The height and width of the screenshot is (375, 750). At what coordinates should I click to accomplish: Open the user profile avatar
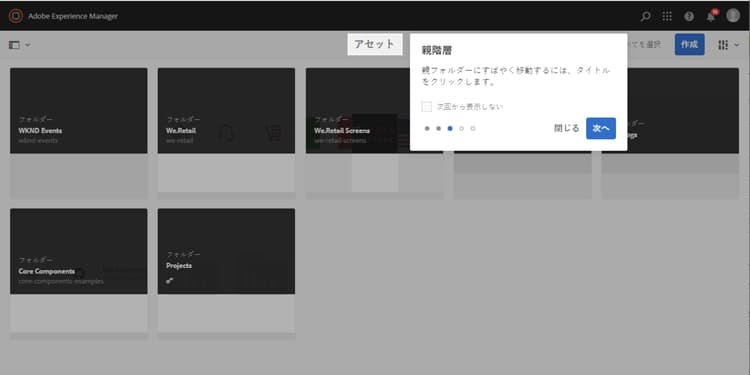[733, 15]
